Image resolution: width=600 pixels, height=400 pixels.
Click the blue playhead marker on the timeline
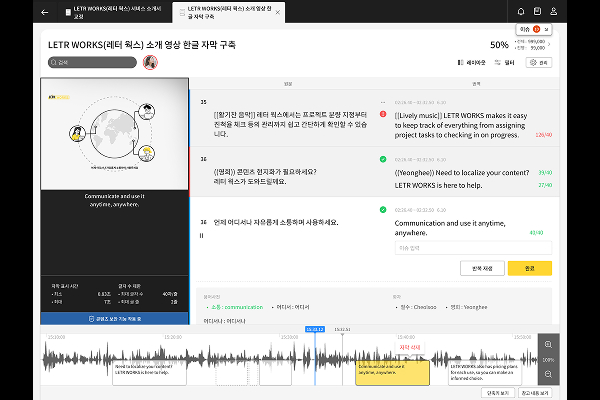[315, 328]
